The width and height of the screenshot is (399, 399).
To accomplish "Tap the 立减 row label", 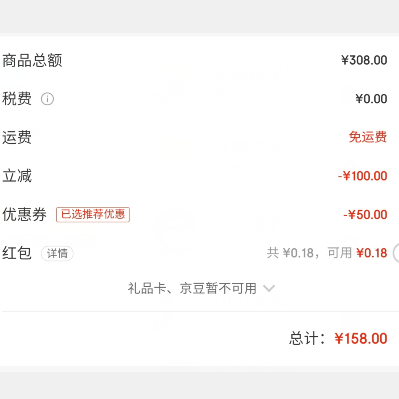I will click(17, 176).
